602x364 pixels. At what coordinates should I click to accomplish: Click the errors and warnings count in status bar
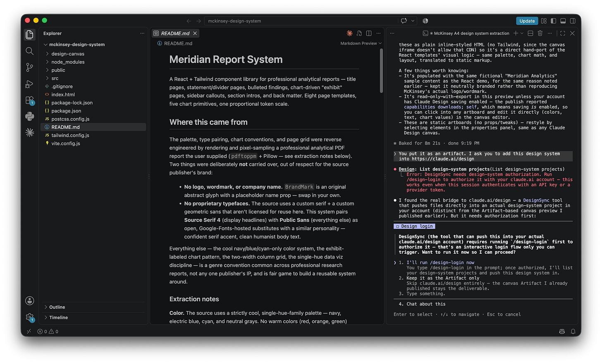pos(48,331)
